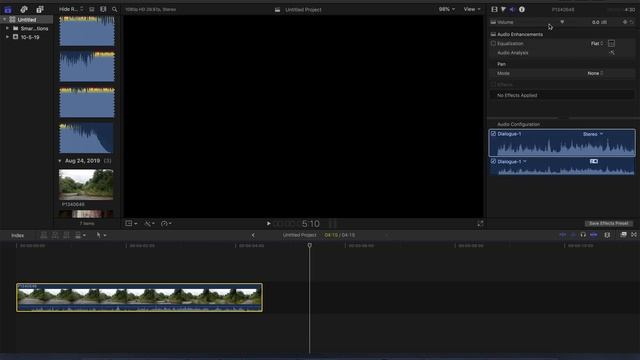Select the Untitled library row

pos(27,19)
